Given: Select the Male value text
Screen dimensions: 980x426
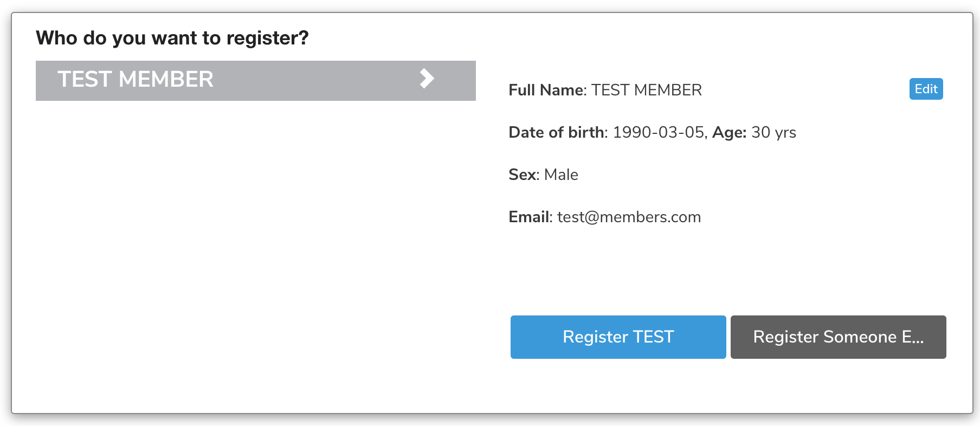Looking at the screenshot, I should [561, 175].
